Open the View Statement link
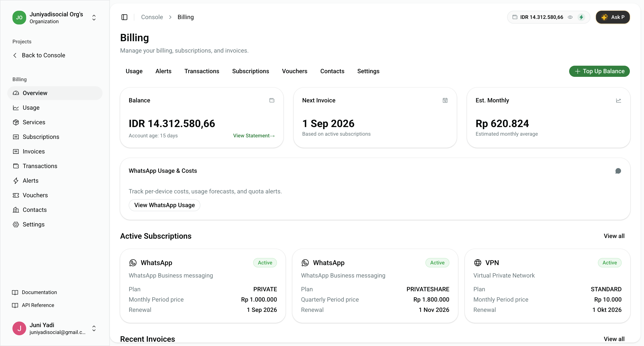The width and height of the screenshot is (644, 346). tap(254, 136)
